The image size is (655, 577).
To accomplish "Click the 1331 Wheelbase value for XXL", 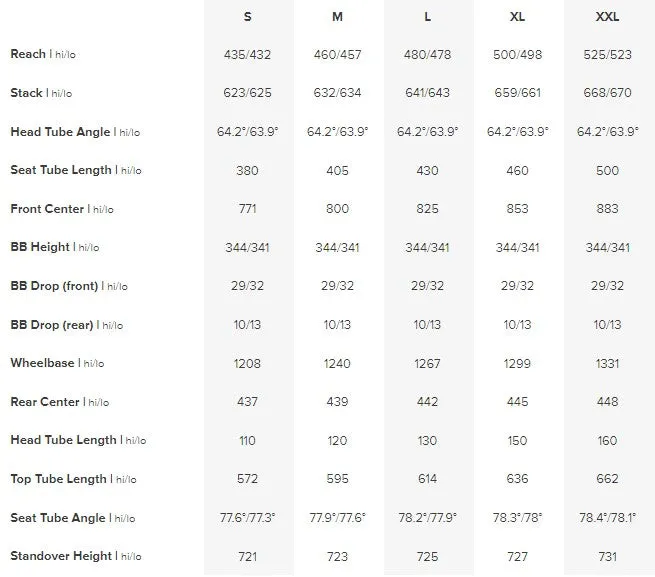I will pos(607,363).
